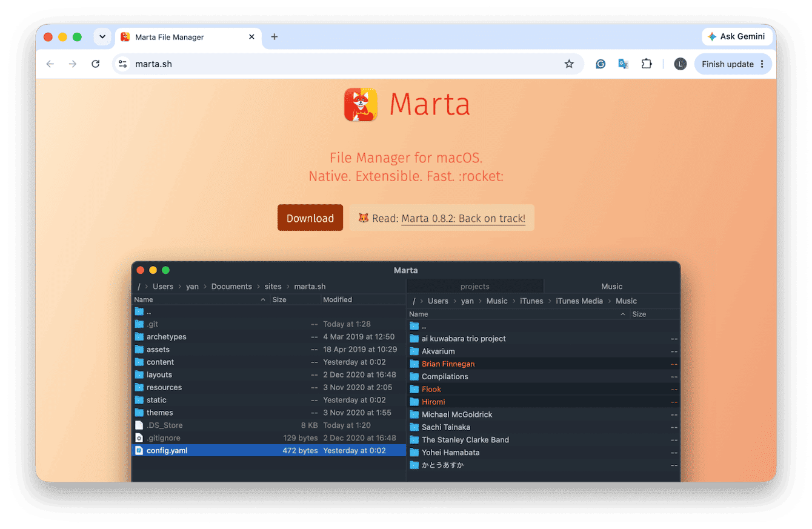Click the Flook folder name
The width and height of the screenshot is (812, 529).
coord(431,389)
